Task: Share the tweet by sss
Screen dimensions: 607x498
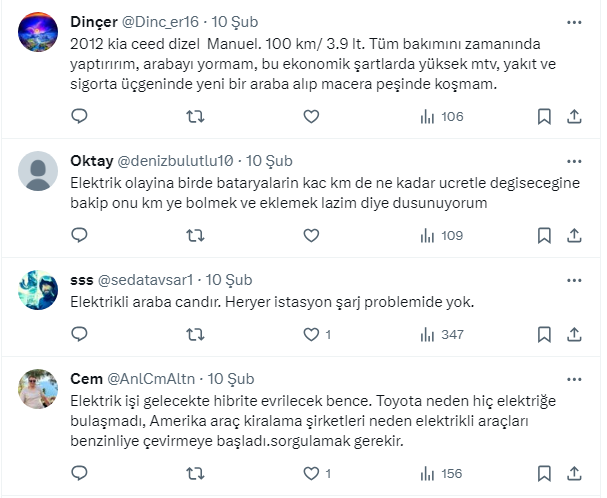Action: (x=575, y=335)
